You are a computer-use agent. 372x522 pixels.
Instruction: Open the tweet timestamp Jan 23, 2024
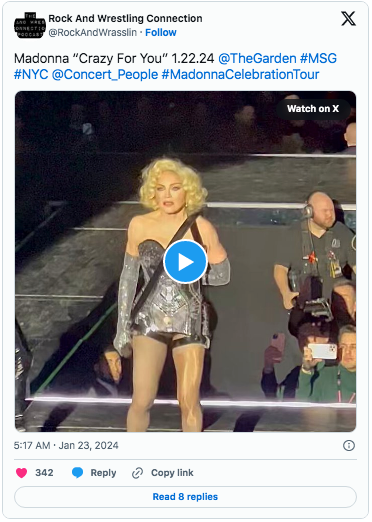coord(66,446)
